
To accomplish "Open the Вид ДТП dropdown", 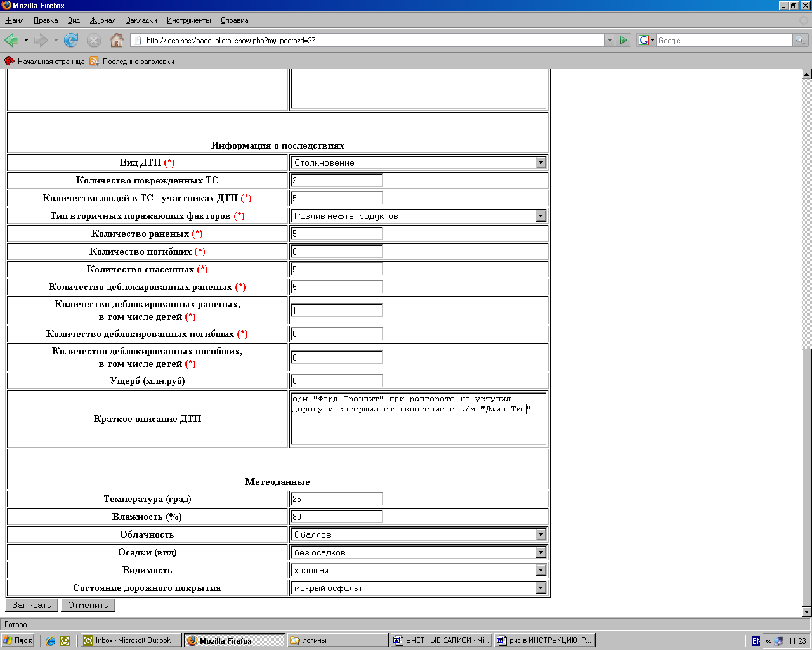I will [x=540, y=162].
